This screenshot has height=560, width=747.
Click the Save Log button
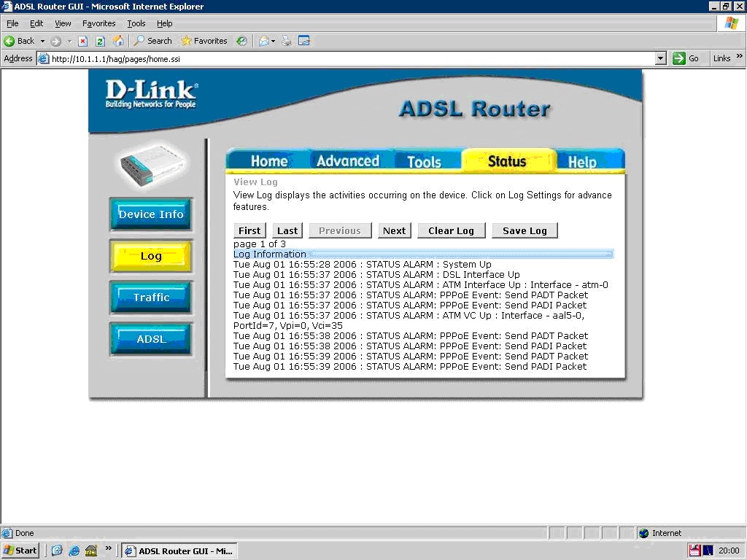point(525,230)
